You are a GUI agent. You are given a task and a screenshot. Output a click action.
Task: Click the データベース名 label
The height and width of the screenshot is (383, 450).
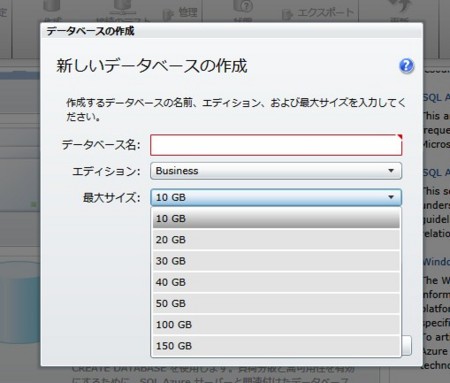tap(101, 145)
